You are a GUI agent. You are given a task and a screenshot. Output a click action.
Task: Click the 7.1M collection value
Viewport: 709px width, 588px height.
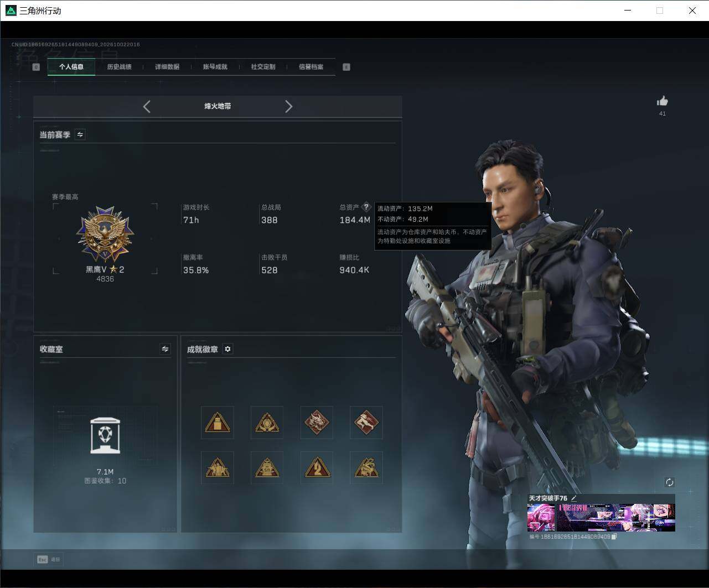pyautogui.click(x=105, y=472)
